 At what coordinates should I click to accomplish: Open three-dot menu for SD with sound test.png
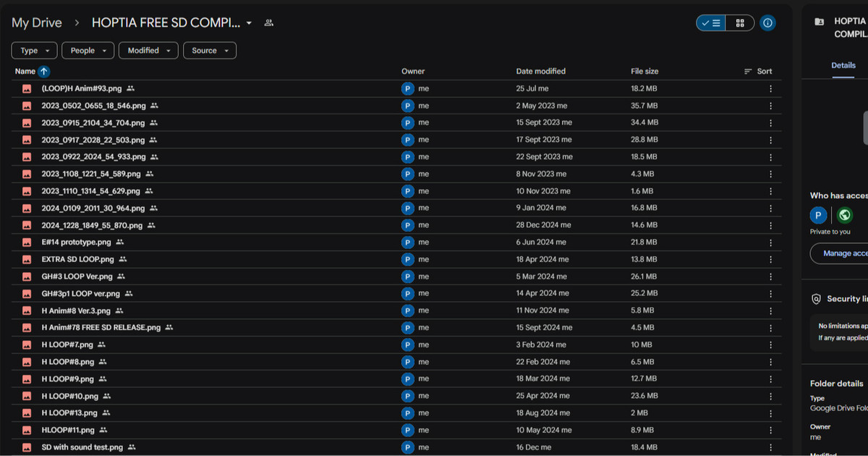point(770,447)
